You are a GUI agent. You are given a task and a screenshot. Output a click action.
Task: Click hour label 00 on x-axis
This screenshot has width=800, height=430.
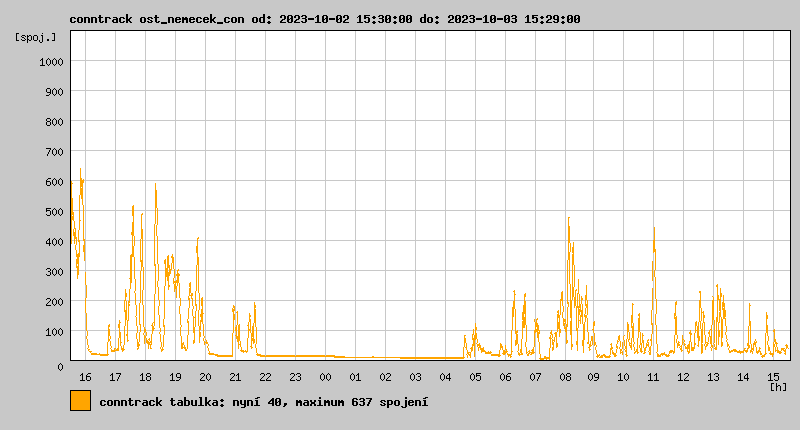[x=326, y=377]
